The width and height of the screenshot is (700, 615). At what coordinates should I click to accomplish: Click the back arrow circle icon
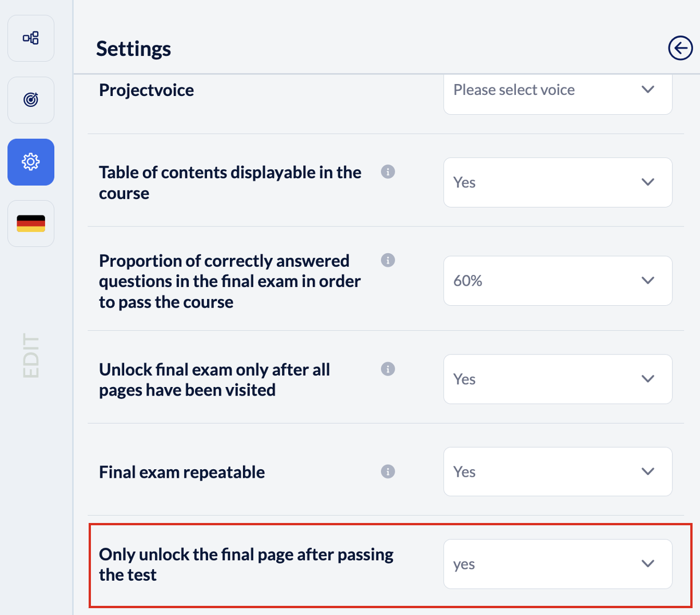click(x=680, y=48)
